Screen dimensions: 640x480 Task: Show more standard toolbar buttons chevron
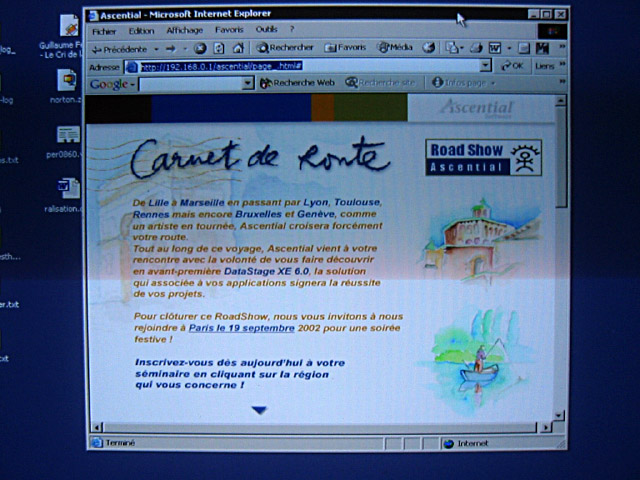(562, 47)
